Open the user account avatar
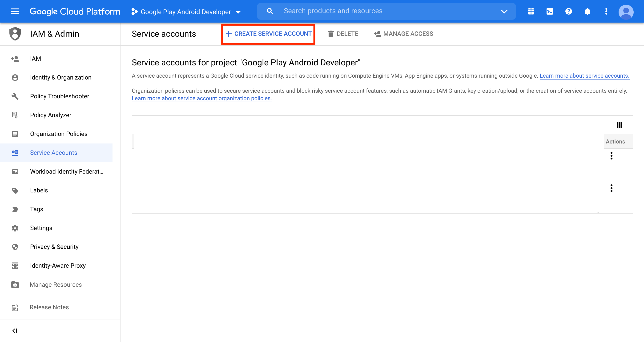This screenshot has height=342, width=644. tap(626, 12)
